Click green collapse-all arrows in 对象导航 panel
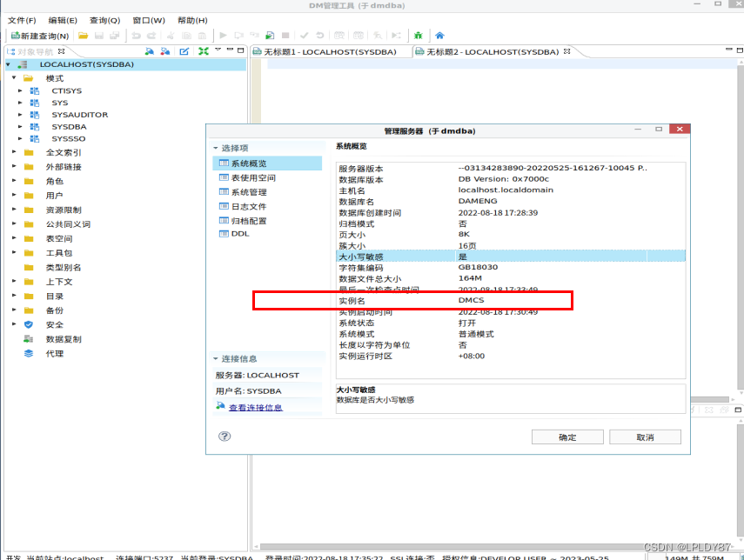Image resolution: width=744 pixels, height=560 pixels. point(204,51)
